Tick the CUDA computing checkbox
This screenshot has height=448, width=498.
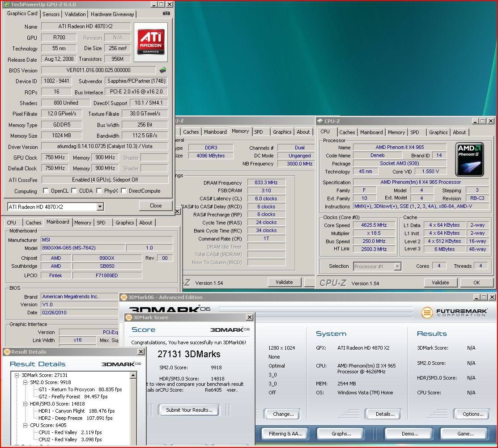(75, 191)
